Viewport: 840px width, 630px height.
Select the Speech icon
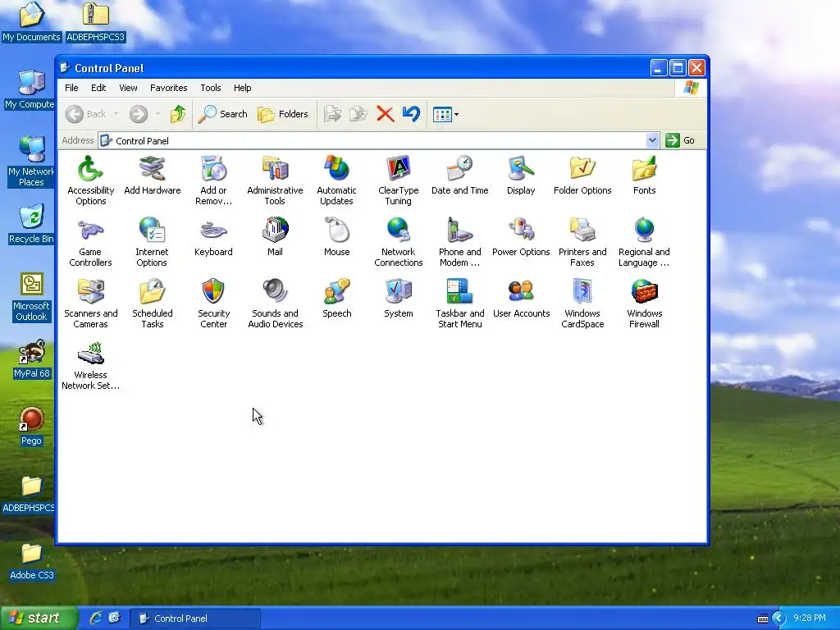pos(336,299)
